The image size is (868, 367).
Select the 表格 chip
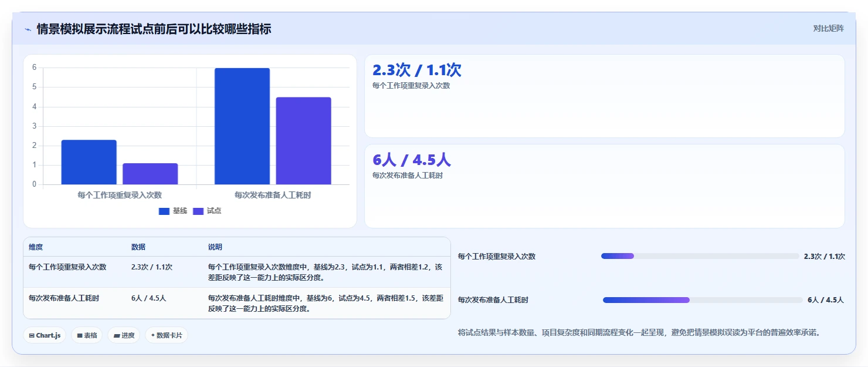tap(87, 335)
